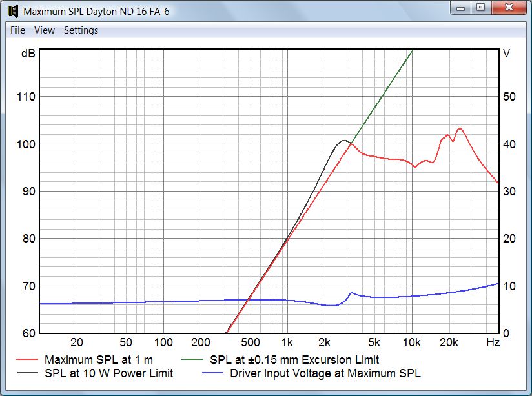Open the Settings menu
Viewport: 532px width, 396px height.
(x=81, y=30)
